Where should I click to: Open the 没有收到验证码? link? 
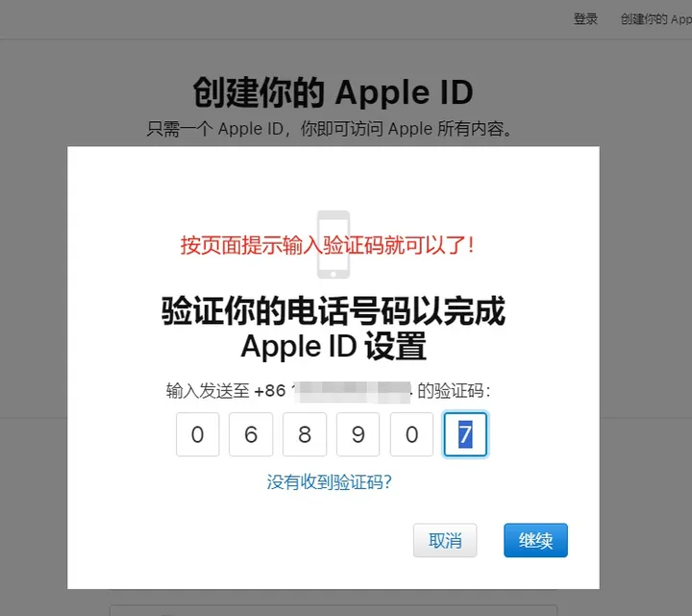coord(330,481)
